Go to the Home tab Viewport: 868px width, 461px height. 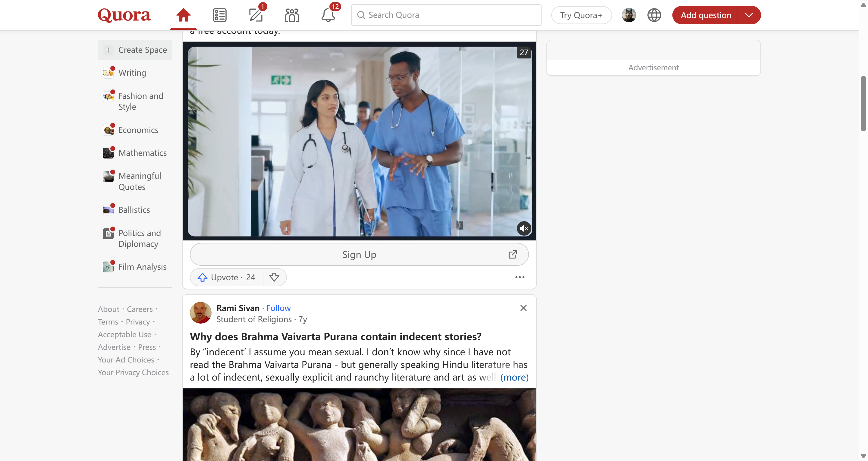pos(183,15)
